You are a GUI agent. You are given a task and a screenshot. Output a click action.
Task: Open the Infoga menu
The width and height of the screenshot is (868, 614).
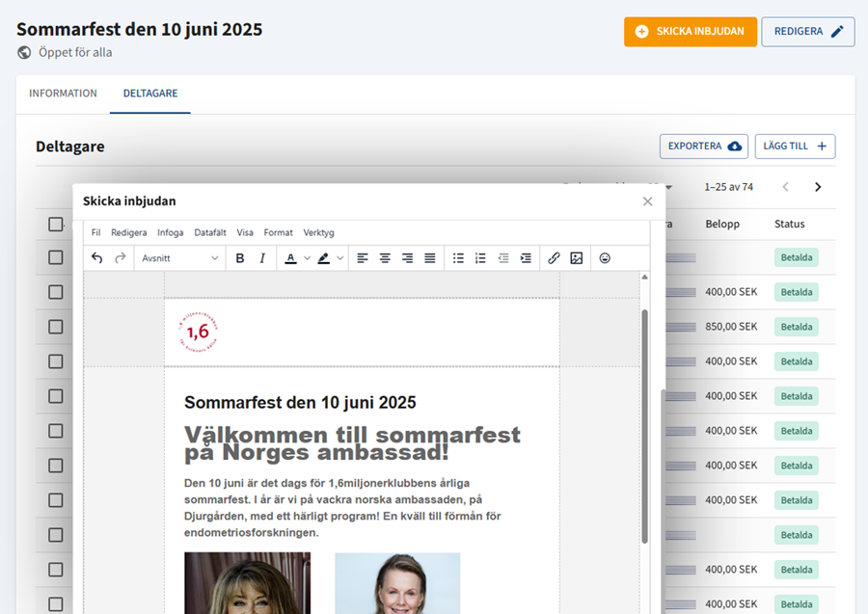[171, 233]
